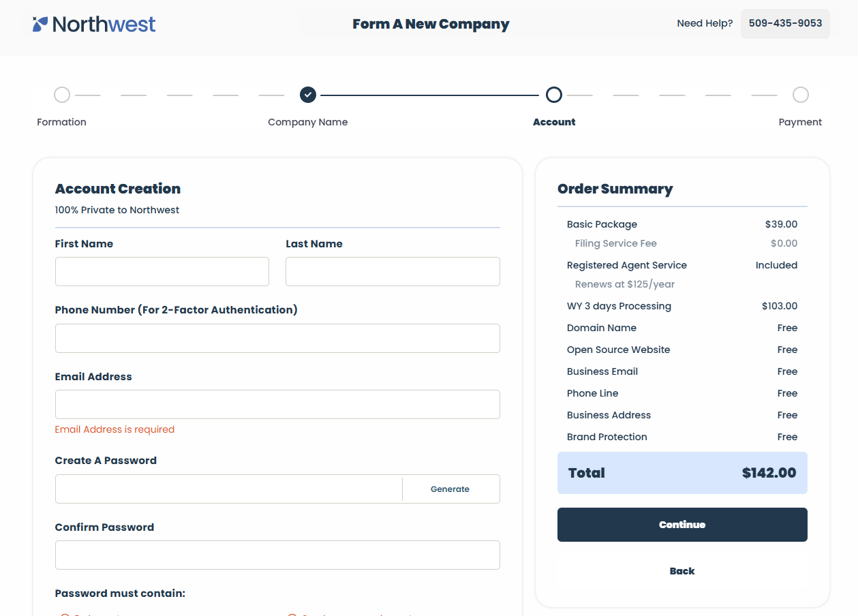This screenshot has width=858, height=616.
Task: Select the Formation step circle
Action: [x=62, y=95]
